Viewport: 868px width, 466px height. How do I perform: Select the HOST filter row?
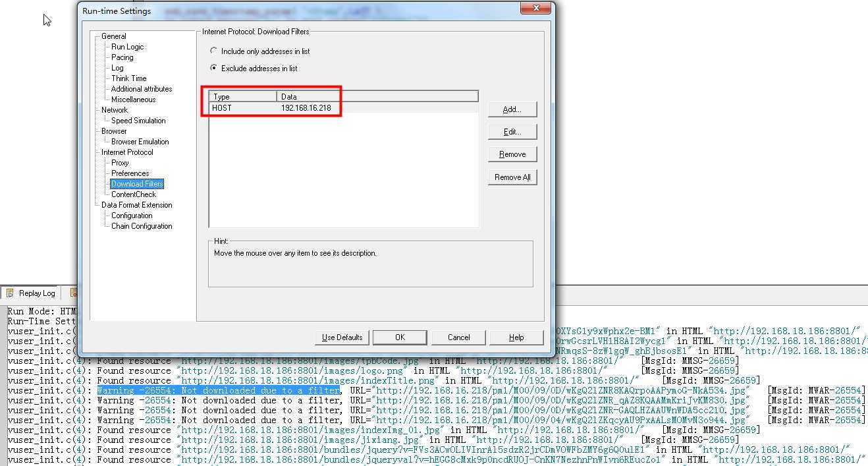point(344,107)
